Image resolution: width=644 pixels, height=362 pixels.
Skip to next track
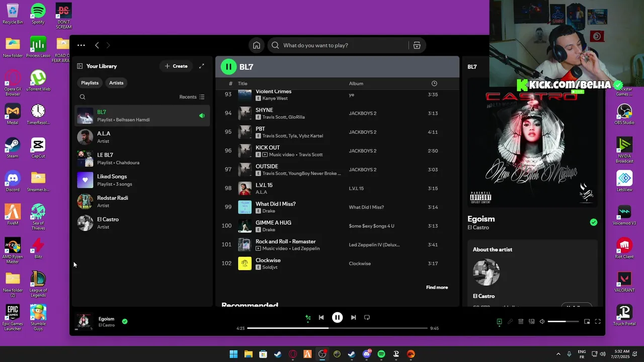point(353,318)
